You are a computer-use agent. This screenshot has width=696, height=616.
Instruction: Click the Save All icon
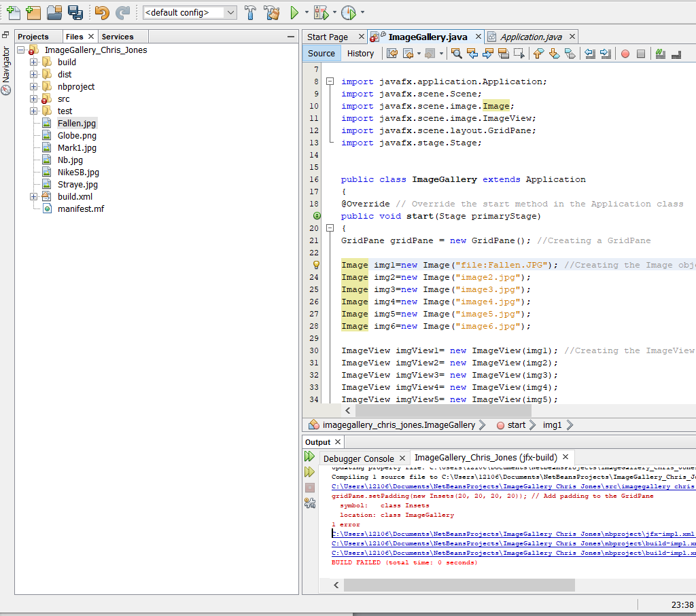(75, 12)
